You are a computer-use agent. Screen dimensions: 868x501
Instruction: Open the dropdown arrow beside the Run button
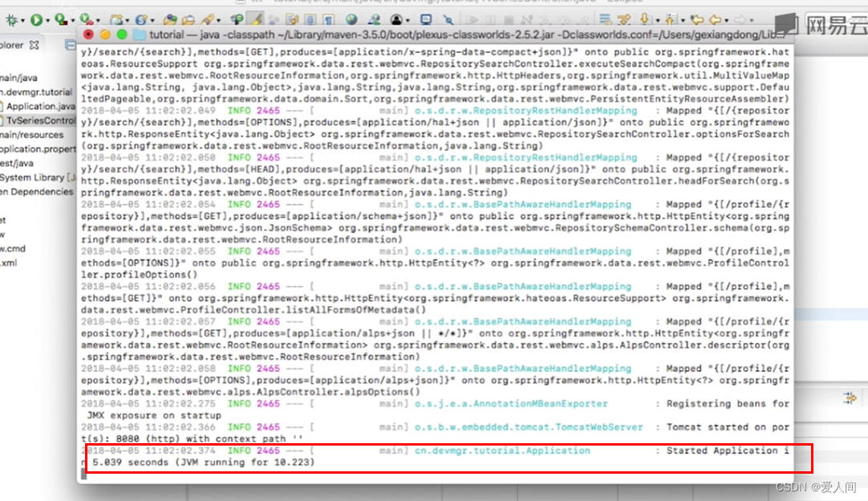click(47, 18)
